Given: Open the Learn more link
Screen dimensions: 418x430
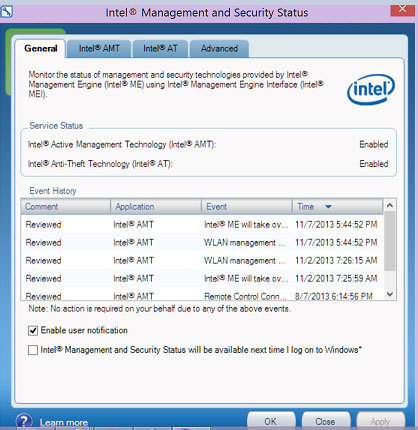Looking at the screenshot, I should (x=64, y=423).
